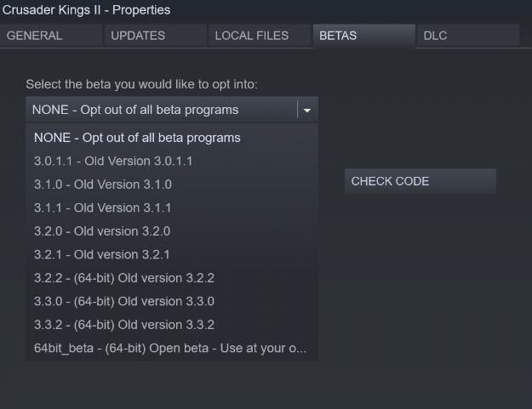Opt into the 64bit_beta Open beta
Image resolution: width=532 pixels, height=409 pixels.
pyautogui.click(x=172, y=349)
